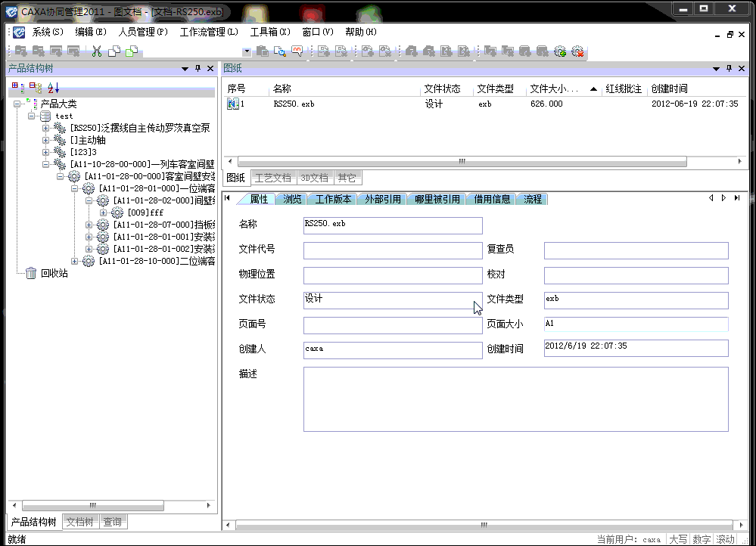Select the 回收站 recycle bin node
The image size is (756, 546).
click(x=53, y=274)
